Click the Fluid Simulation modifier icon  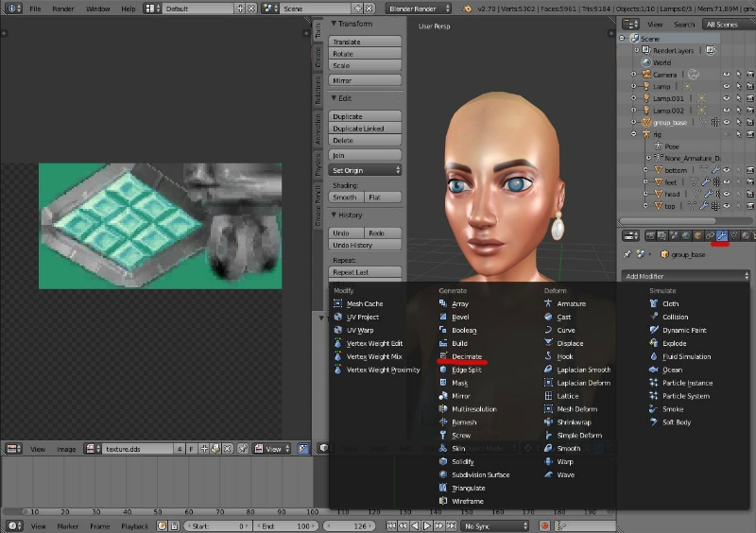654,356
